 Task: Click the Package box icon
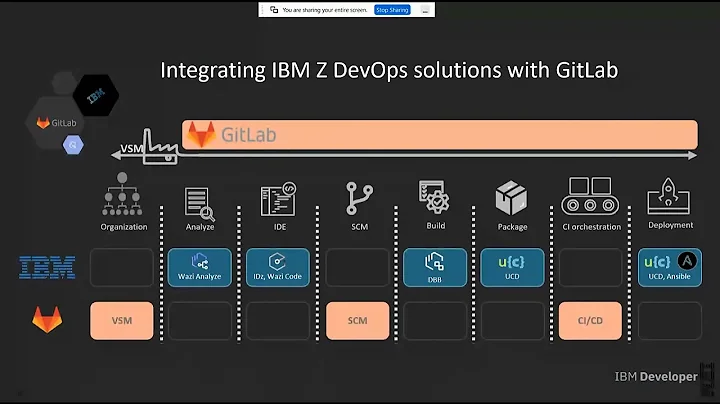pyautogui.click(x=511, y=198)
